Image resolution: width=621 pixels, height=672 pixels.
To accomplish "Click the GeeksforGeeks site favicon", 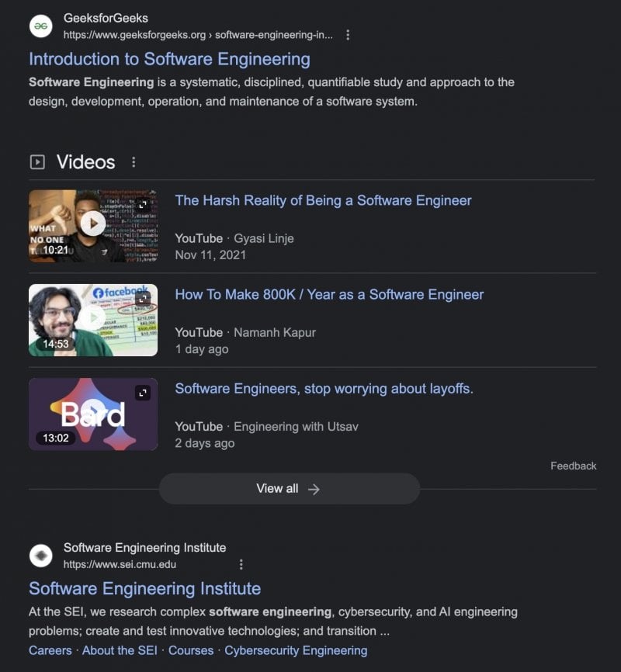I will click(40, 26).
